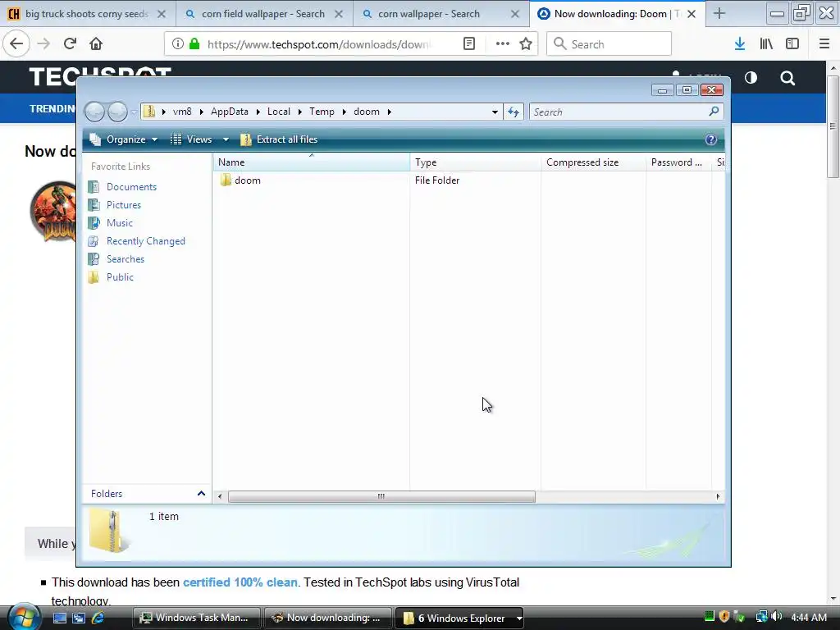This screenshot has height=630, width=840.
Task: Bookmark this page with star icon
Action: 526,44
